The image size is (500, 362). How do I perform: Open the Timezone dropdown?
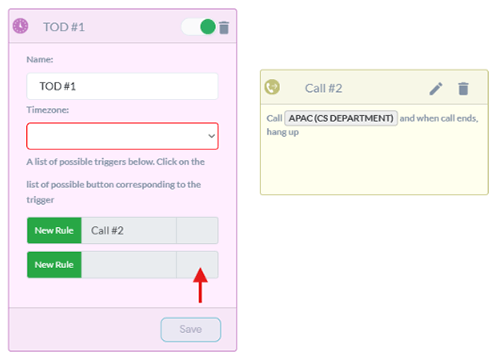click(x=122, y=136)
